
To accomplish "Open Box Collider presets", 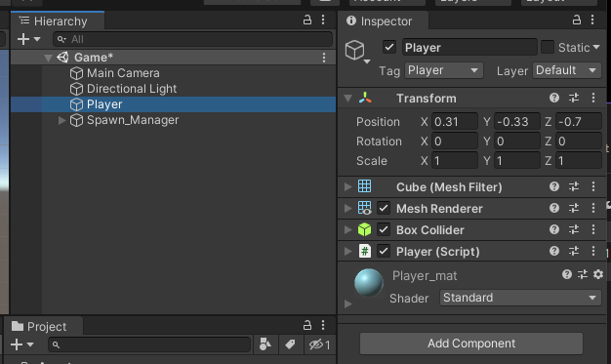I will [x=574, y=229].
